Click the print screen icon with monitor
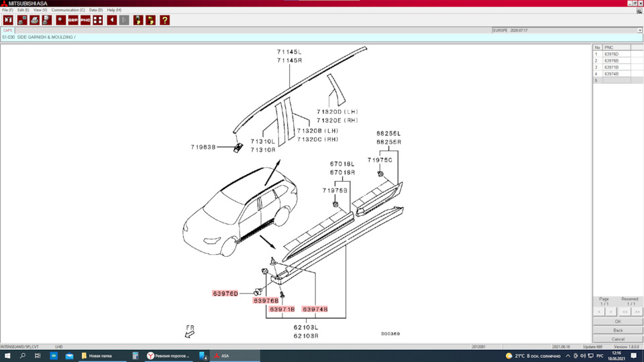644x362 pixels. [21, 20]
